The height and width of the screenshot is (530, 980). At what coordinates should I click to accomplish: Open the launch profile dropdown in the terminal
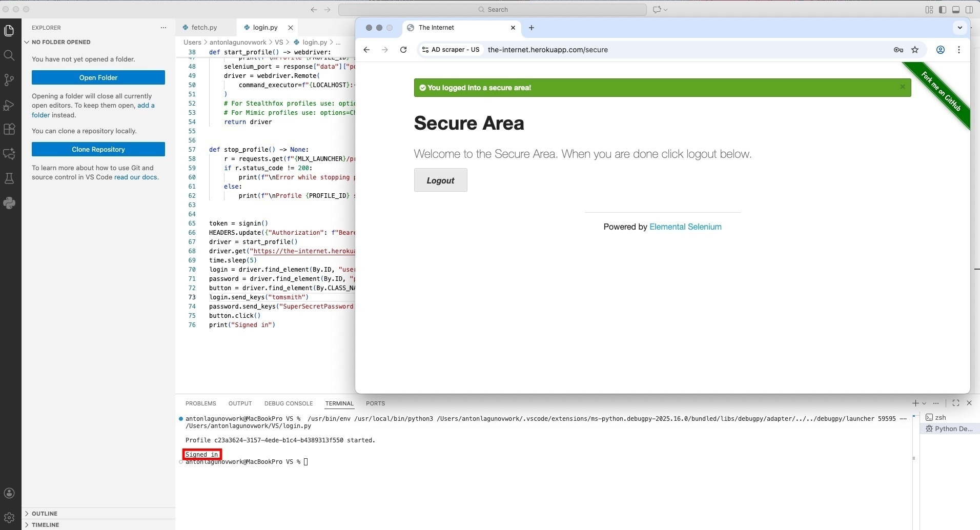click(924, 403)
